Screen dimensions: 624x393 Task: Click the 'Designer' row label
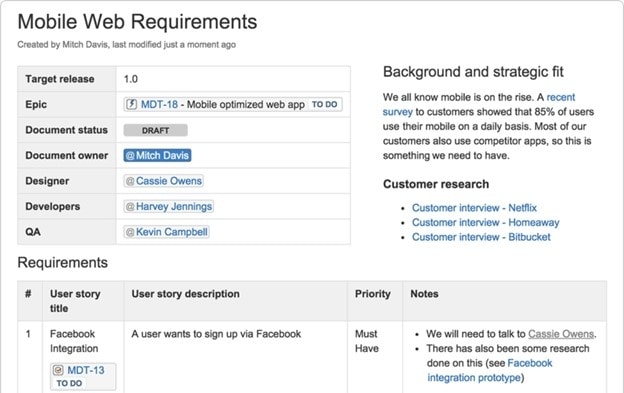click(47, 181)
